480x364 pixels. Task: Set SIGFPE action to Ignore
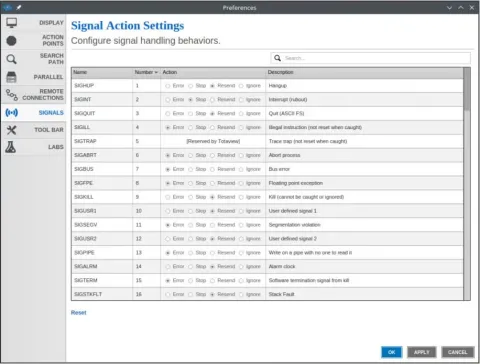[241, 183]
